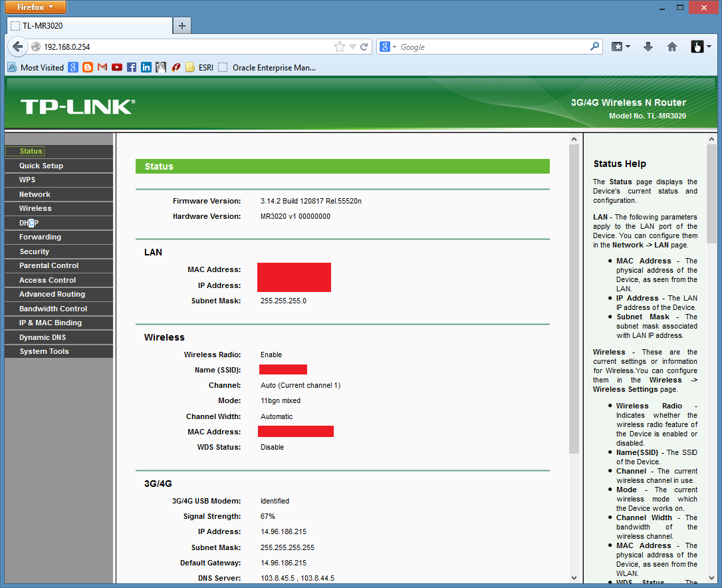This screenshot has width=722, height=588.
Task: Click the address bar URL field
Action: (x=187, y=47)
